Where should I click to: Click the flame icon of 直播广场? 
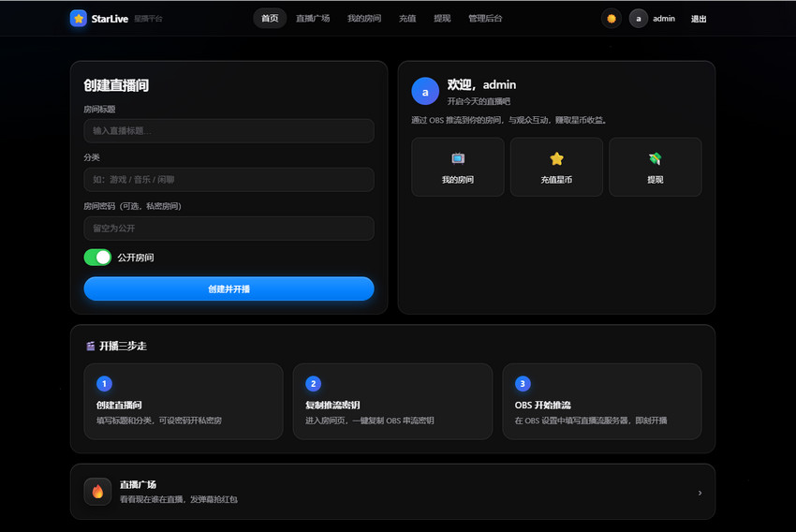click(97, 492)
